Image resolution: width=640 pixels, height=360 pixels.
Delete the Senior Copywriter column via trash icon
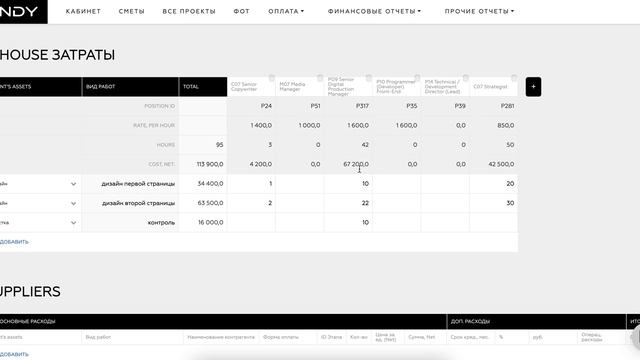(x=271, y=78)
